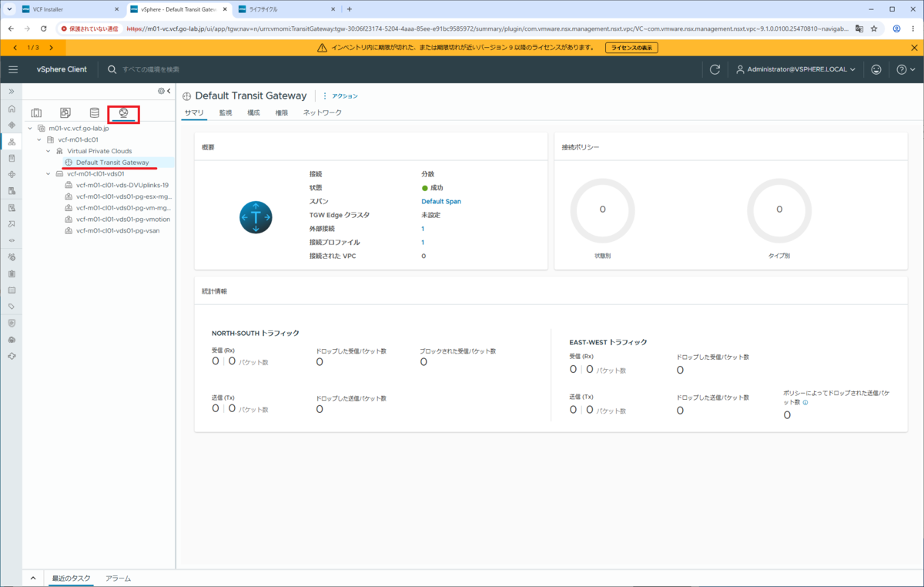Viewport: 924px width, 587px height.
Task: Switch to the 監視 tab
Action: pos(226,112)
